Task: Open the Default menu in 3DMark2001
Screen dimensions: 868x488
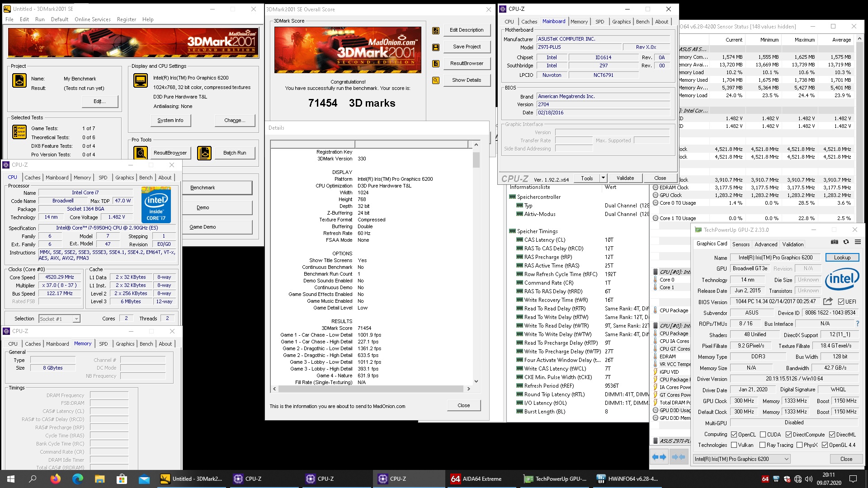Action: (x=60, y=19)
